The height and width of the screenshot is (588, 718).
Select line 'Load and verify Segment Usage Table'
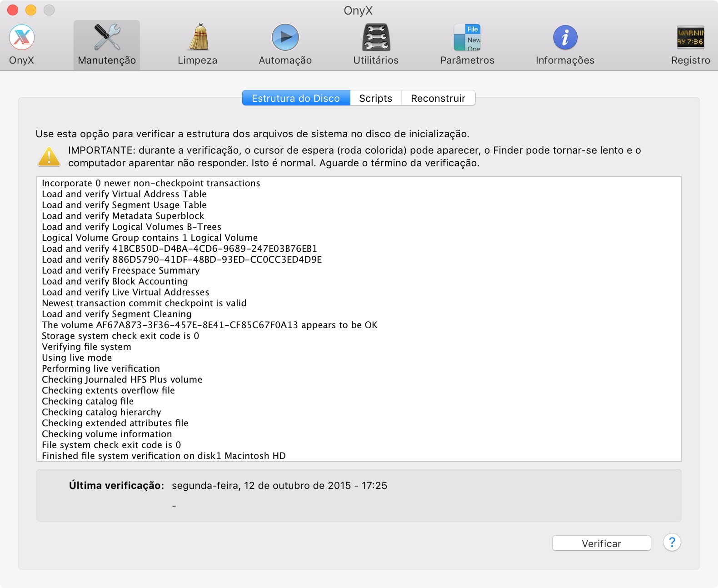pyautogui.click(x=124, y=205)
